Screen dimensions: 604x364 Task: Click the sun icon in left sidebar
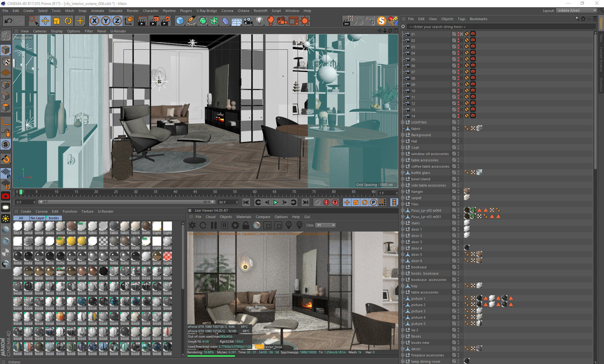(6, 219)
